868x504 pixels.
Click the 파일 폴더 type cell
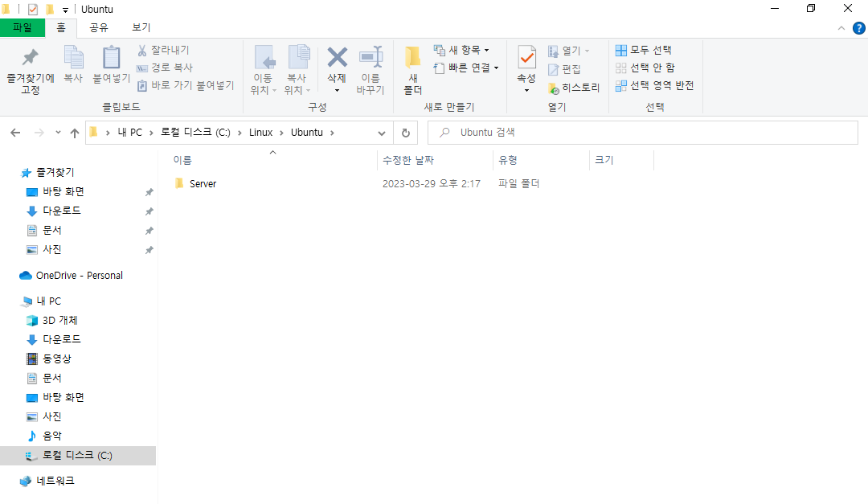pos(518,184)
